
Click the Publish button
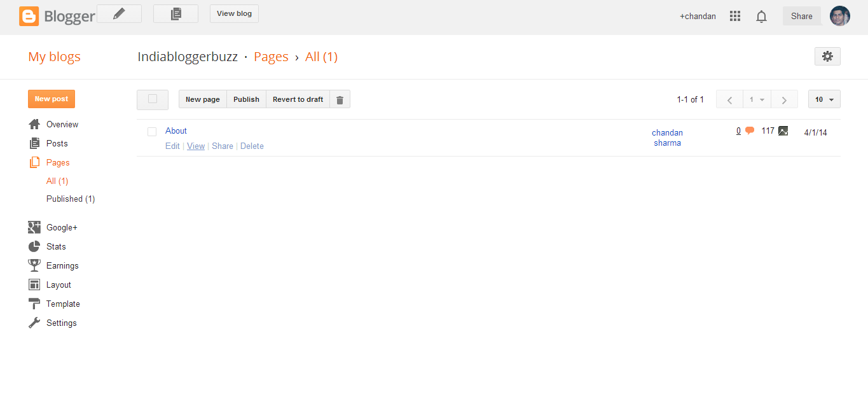246,99
